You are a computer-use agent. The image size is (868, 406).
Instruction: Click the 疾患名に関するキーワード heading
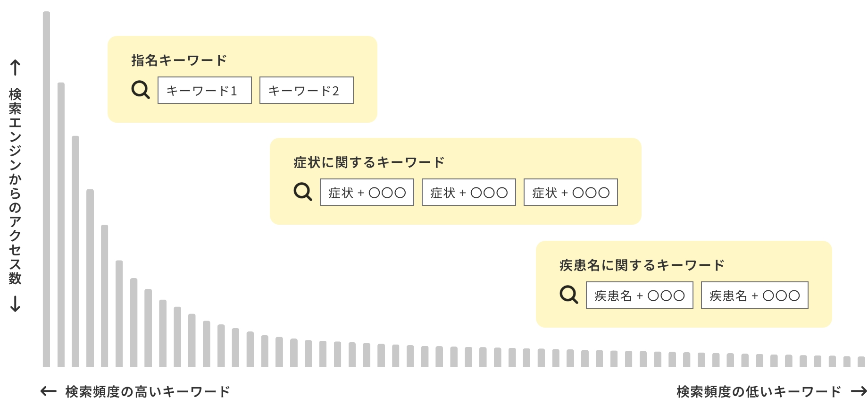click(x=642, y=265)
